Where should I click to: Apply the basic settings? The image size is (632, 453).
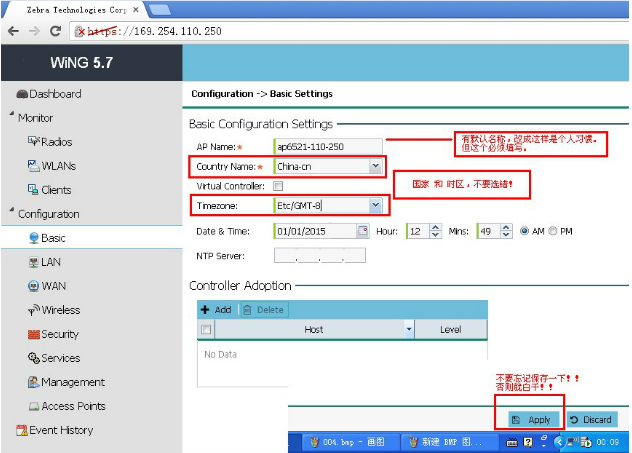point(534,420)
